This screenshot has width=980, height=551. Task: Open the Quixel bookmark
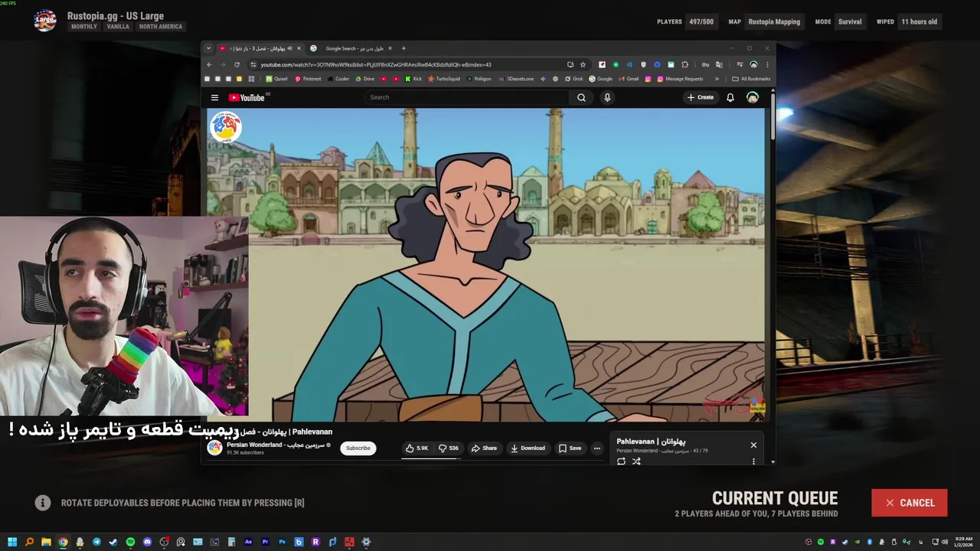coord(276,79)
